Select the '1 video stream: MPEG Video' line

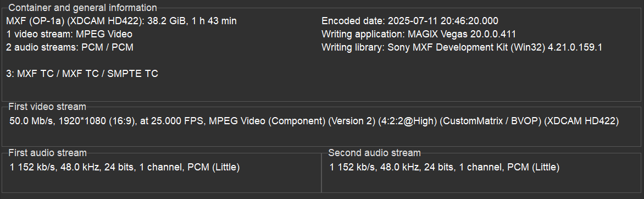click(x=69, y=34)
